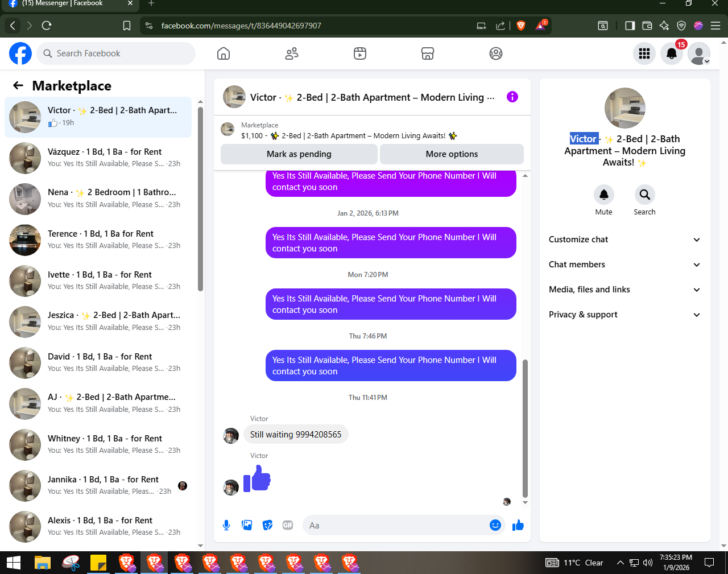Image resolution: width=728 pixels, height=574 pixels.
Task: Click Brave shields lion icon
Action: 521,26
